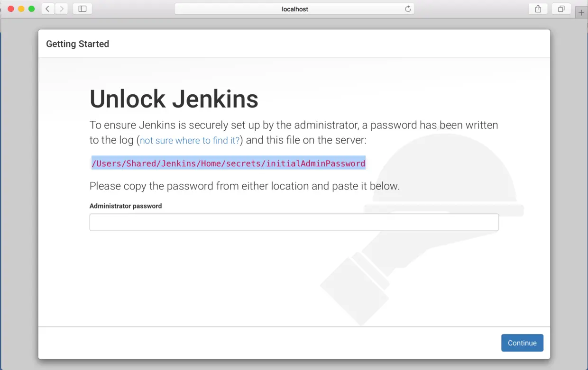This screenshot has height=370, width=588.
Task: Maximize the Safari window to full screen
Action: [32, 9]
